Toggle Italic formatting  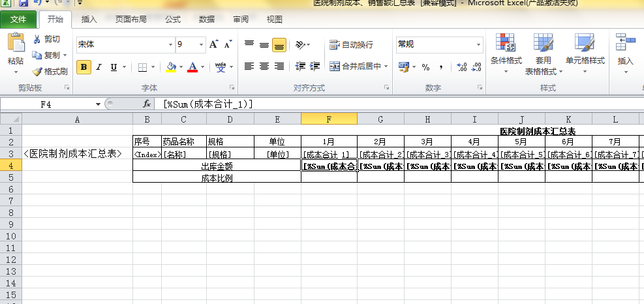(x=99, y=67)
